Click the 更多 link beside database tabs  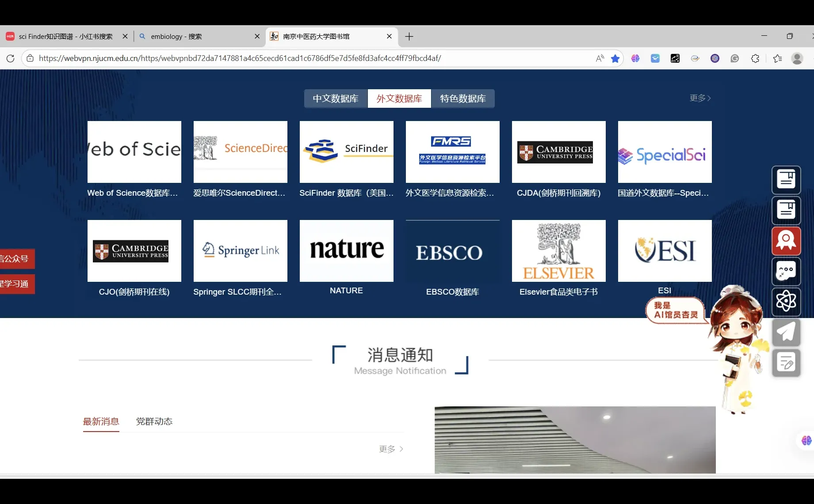coord(700,98)
